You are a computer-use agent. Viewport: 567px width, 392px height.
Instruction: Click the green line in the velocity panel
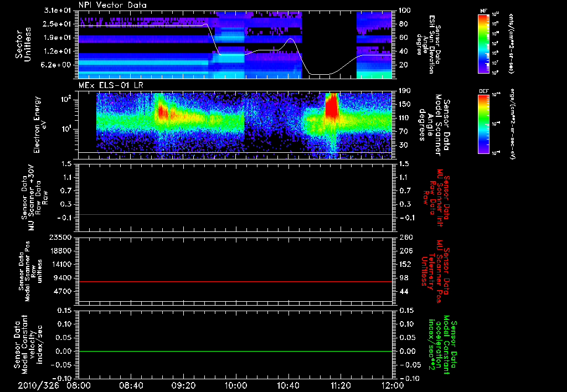pyautogui.click(x=235, y=351)
